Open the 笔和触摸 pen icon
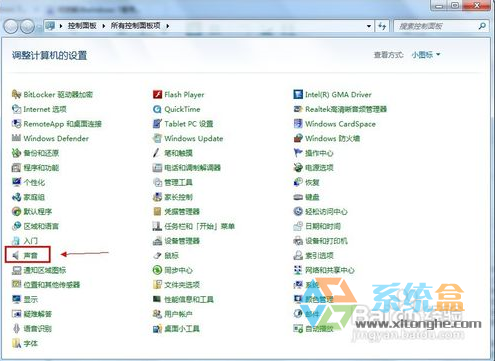Viewport: 495px width, 361px height. (x=157, y=153)
